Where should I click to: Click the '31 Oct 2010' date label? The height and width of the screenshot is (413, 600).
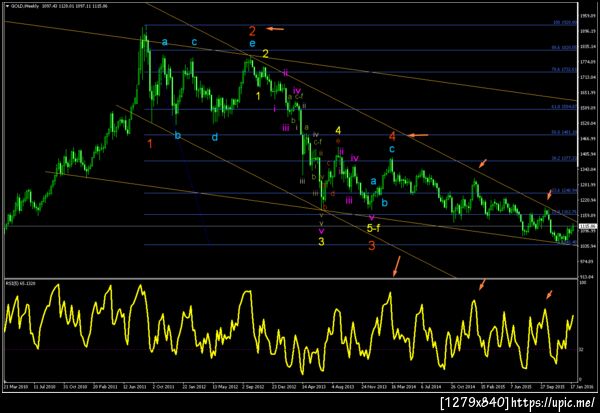(75, 387)
